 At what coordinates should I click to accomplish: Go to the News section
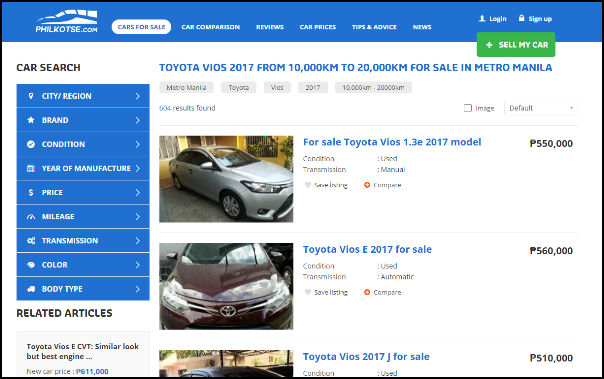(x=422, y=27)
